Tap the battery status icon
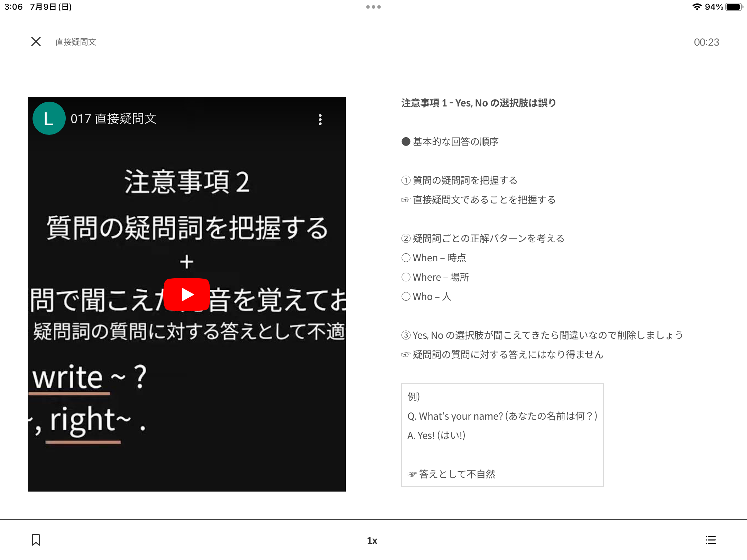Viewport: 747px width, 560px height. pos(734,7)
